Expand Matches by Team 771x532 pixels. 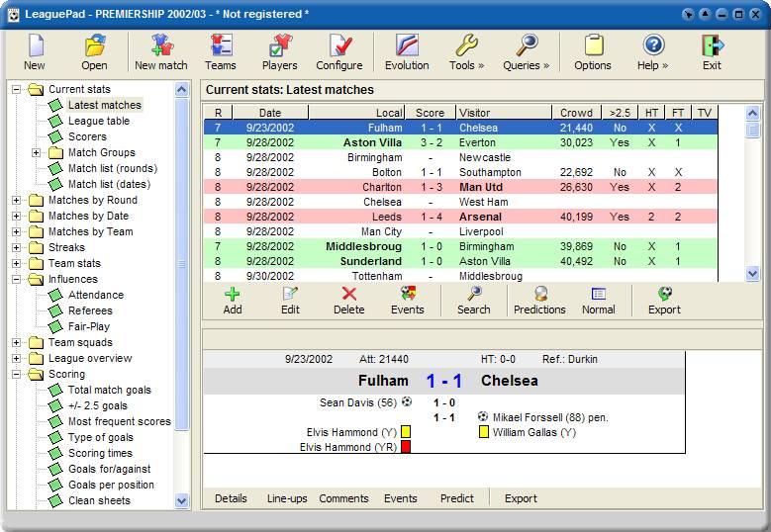tap(16, 231)
